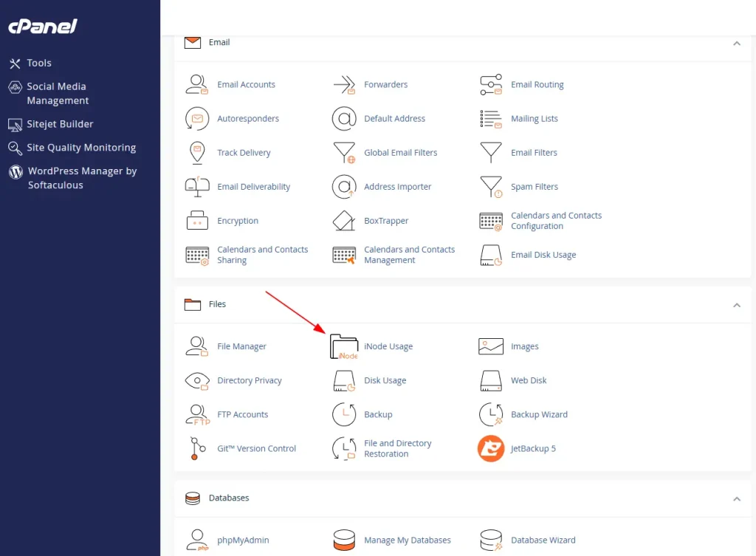Collapse the Email section chevron

point(736,44)
